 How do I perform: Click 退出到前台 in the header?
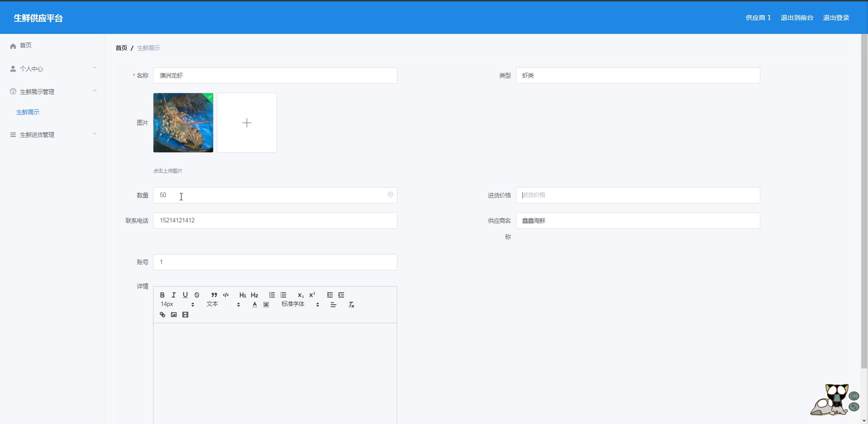(797, 18)
